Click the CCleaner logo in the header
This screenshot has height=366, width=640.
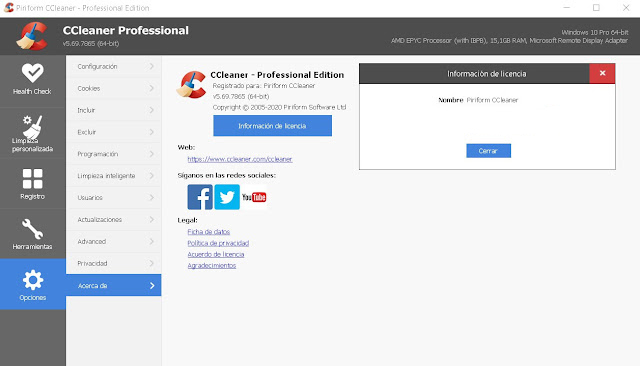pyautogui.click(x=32, y=36)
